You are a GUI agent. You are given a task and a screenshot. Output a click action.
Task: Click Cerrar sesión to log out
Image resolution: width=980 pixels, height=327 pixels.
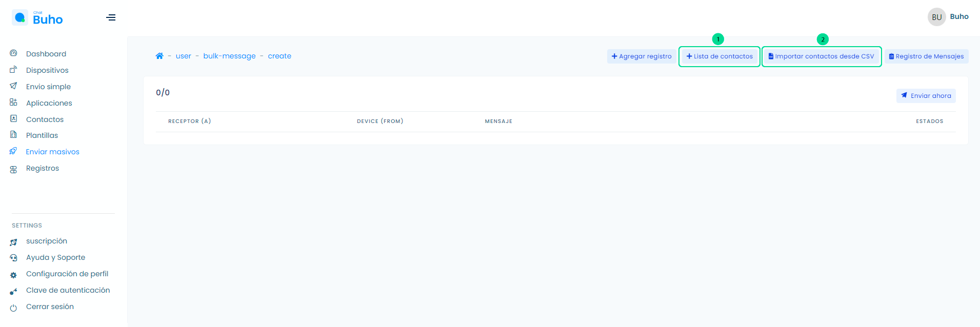50,306
